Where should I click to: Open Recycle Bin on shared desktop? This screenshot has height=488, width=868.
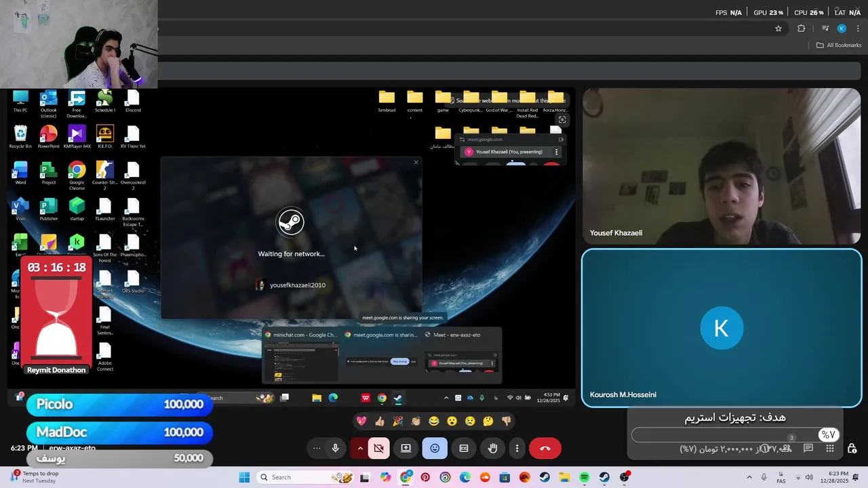click(x=20, y=137)
